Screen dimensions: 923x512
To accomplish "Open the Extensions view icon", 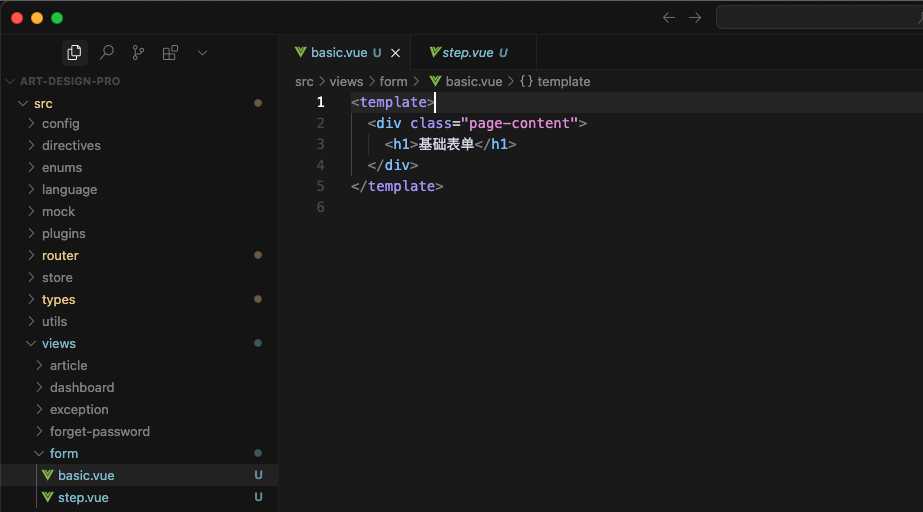I will click(x=170, y=53).
